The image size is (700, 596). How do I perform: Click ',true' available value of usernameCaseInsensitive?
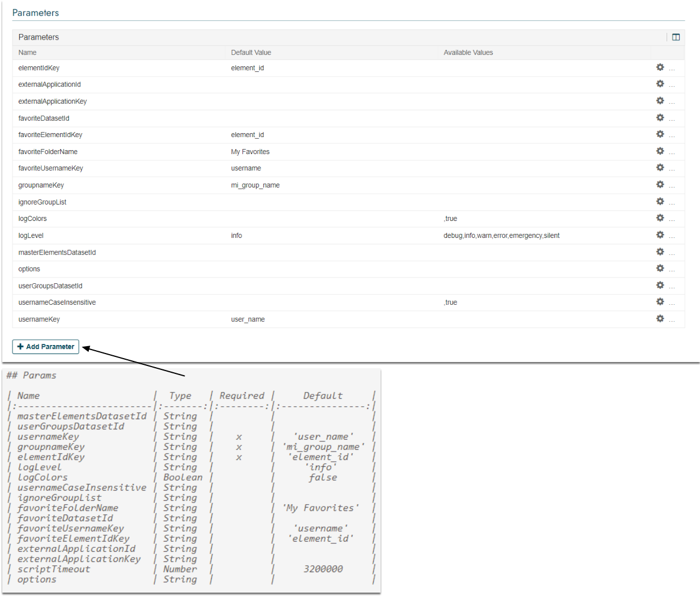[x=450, y=303]
